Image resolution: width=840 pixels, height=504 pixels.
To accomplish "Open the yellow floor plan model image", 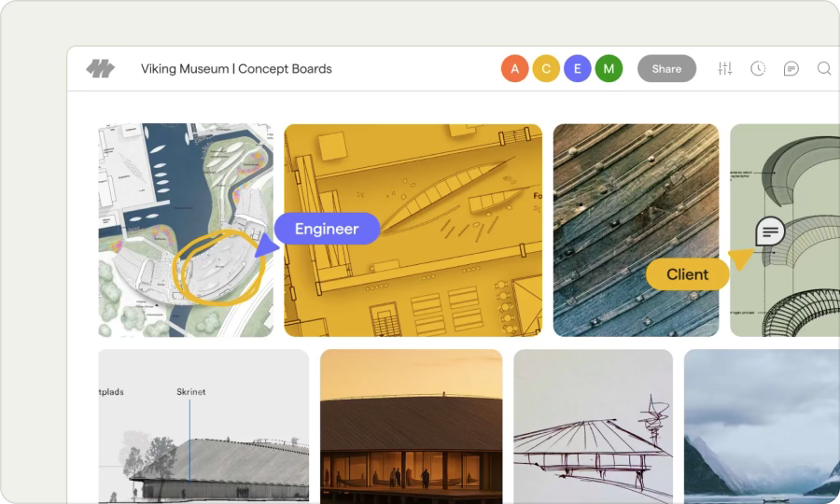I will coord(413,231).
